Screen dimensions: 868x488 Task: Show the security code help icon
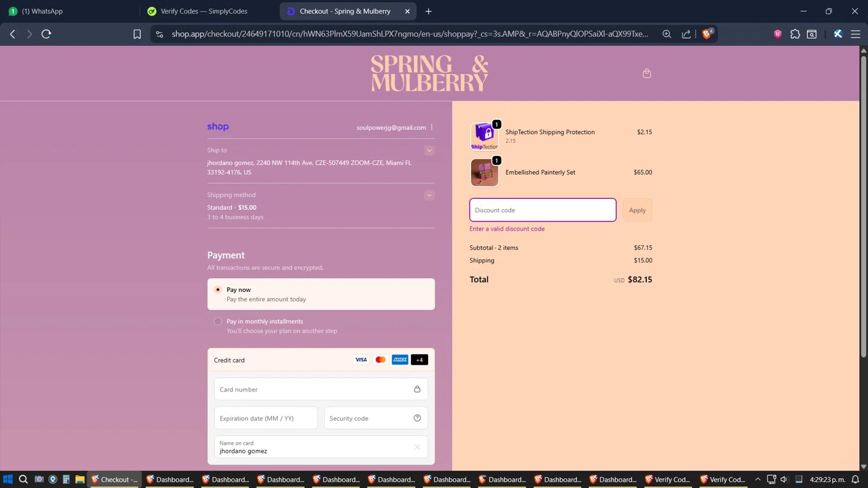[x=417, y=418]
